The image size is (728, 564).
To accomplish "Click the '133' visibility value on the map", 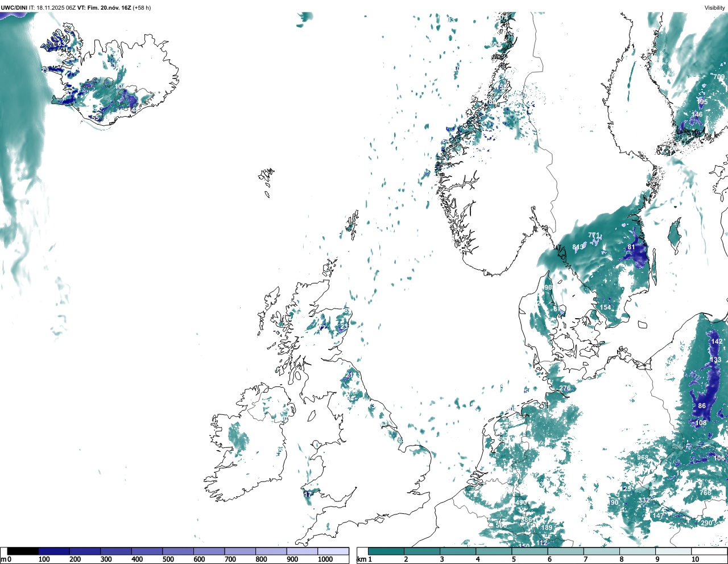I will pyautogui.click(x=715, y=360).
